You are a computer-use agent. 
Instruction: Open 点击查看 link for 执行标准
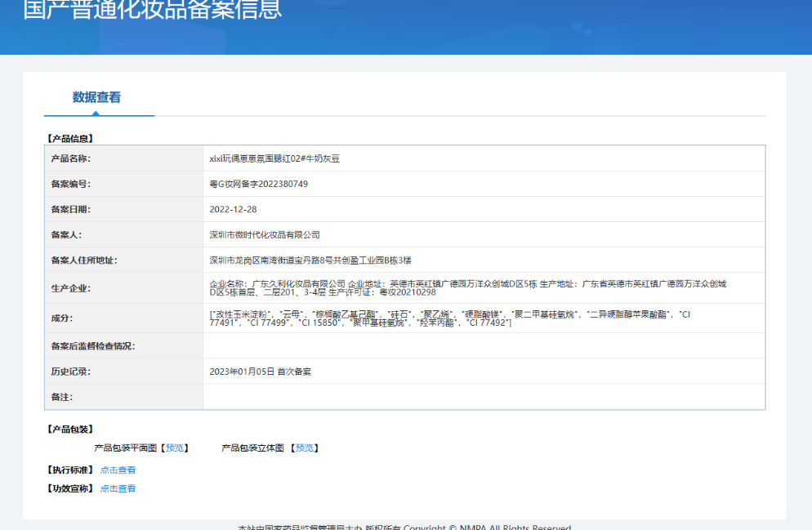118,470
